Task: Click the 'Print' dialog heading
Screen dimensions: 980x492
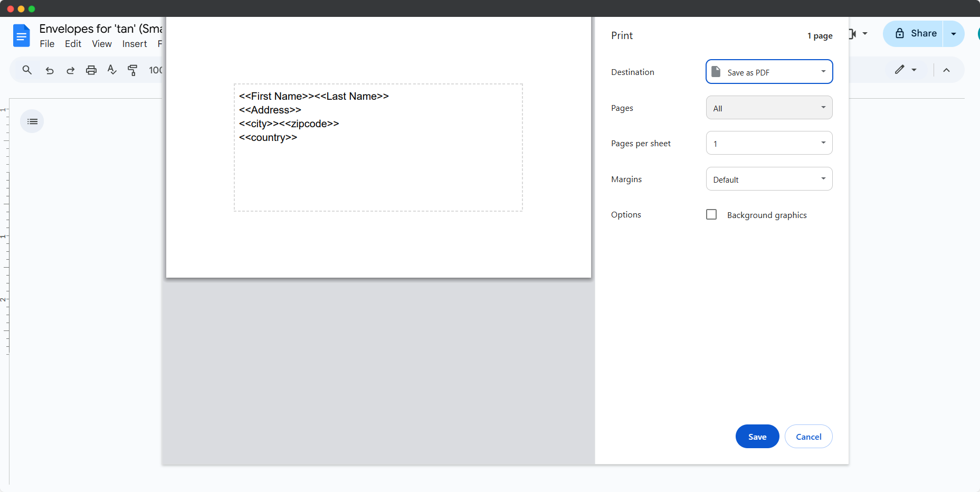Action: tap(622, 35)
